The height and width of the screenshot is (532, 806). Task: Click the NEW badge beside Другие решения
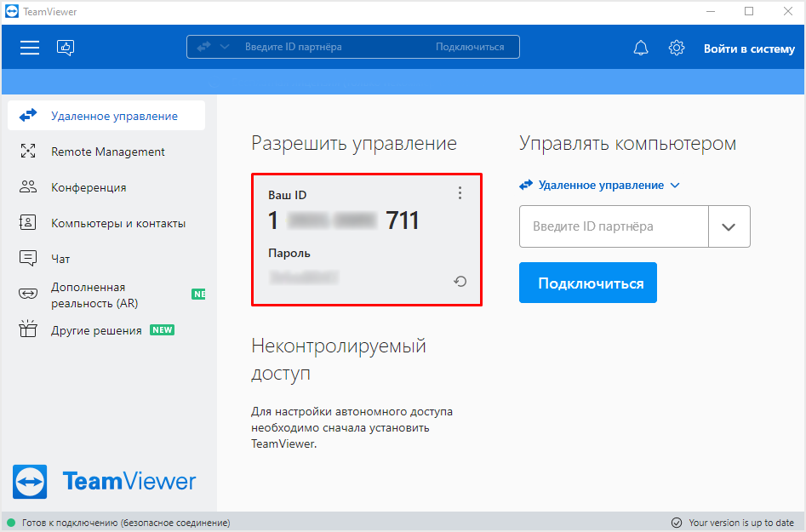162,330
